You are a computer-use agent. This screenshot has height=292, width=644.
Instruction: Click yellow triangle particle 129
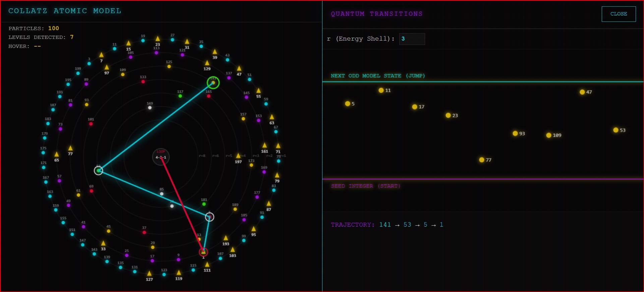[x=207, y=63]
